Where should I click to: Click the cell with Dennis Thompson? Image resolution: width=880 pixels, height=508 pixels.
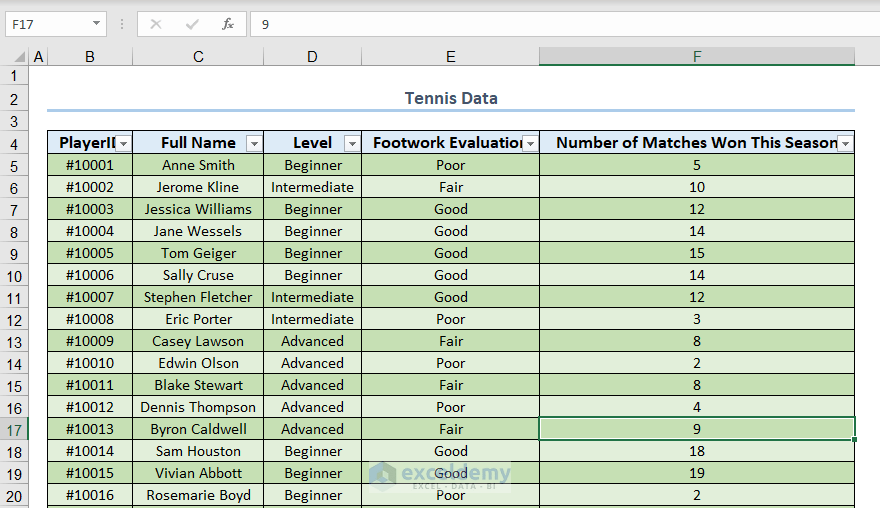[198, 407]
